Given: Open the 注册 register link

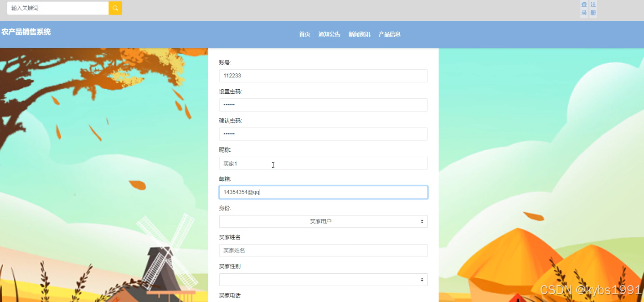Looking at the screenshot, I should [593, 9].
